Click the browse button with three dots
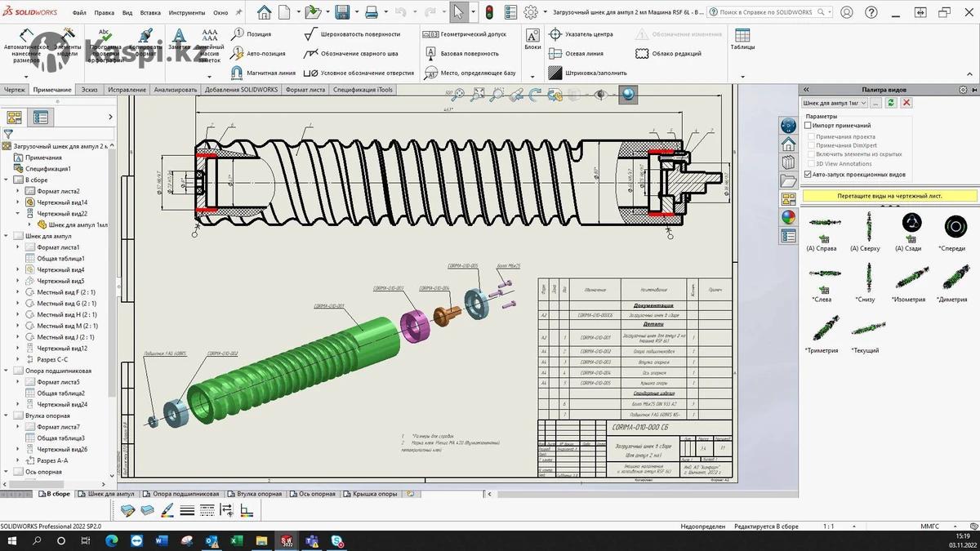980x551 pixels. [x=875, y=103]
